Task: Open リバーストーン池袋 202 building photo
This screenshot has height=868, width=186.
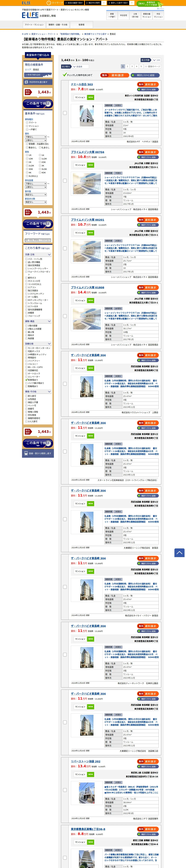Action: tap(87, 793)
